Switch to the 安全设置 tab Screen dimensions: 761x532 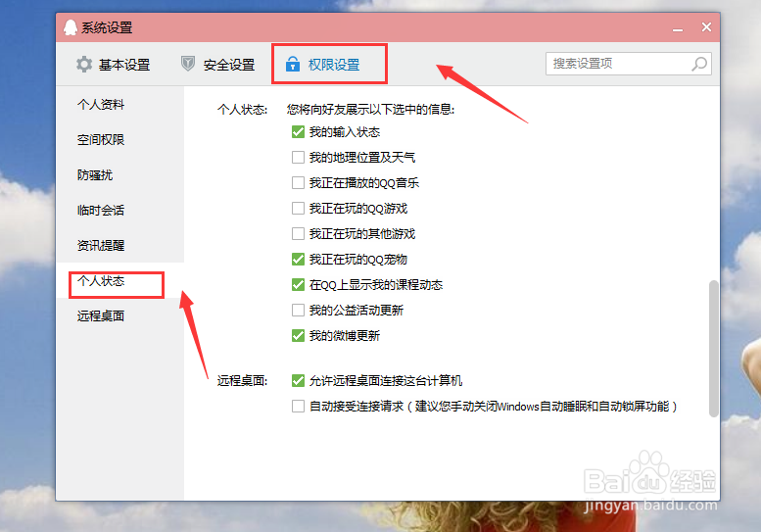click(x=217, y=64)
